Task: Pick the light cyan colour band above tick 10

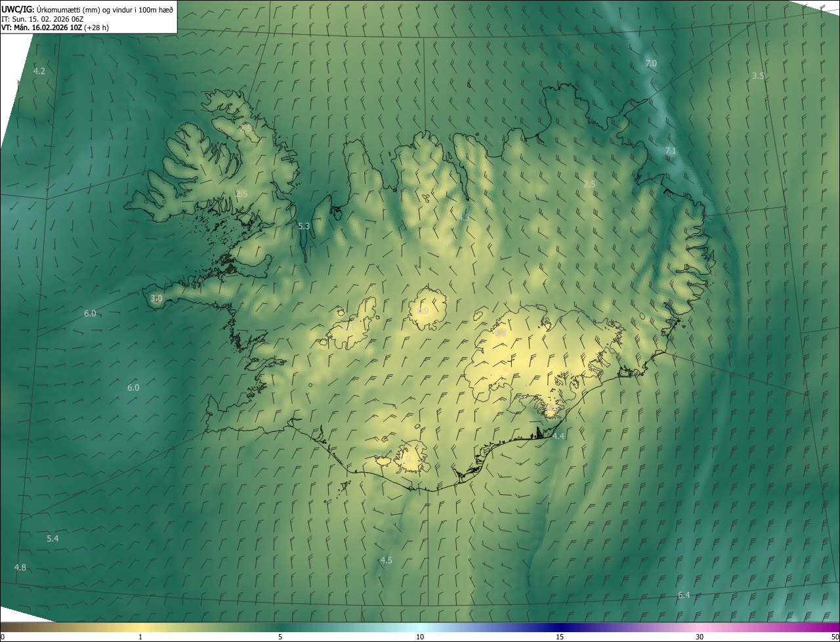Action: [x=420, y=628]
